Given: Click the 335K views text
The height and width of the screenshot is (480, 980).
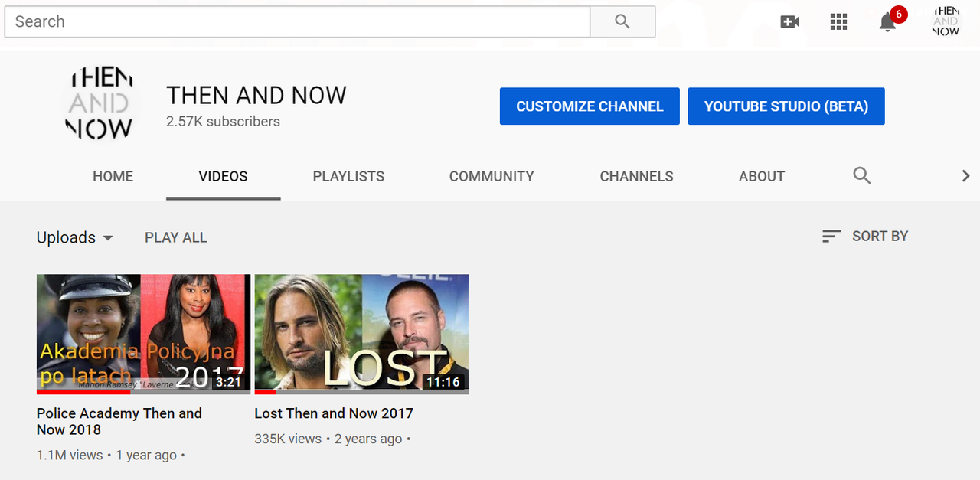Looking at the screenshot, I should coord(288,439).
